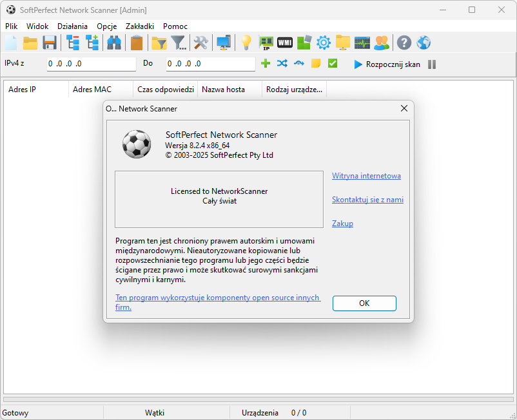Open the Działania menu
517x420 pixels.
[x=72, y=26]
